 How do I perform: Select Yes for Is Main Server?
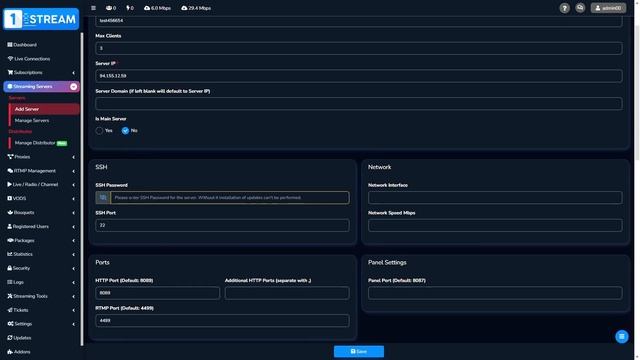(99, 131)
